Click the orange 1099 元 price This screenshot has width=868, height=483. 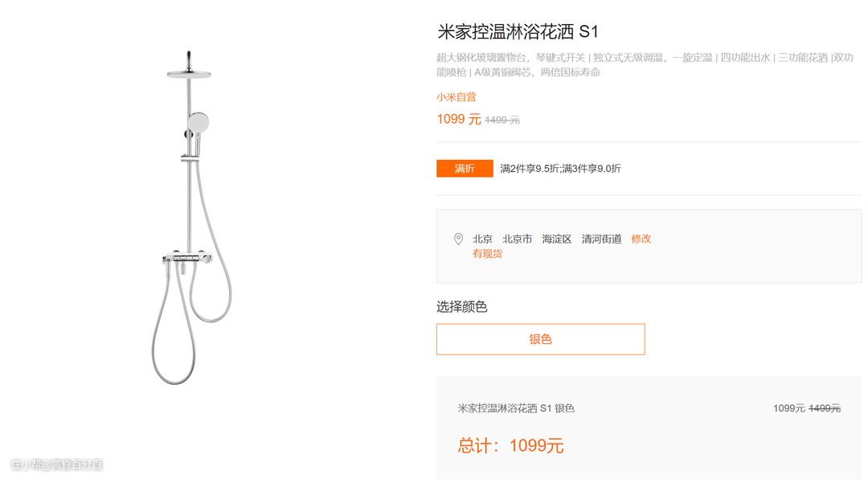click(459, 119)
